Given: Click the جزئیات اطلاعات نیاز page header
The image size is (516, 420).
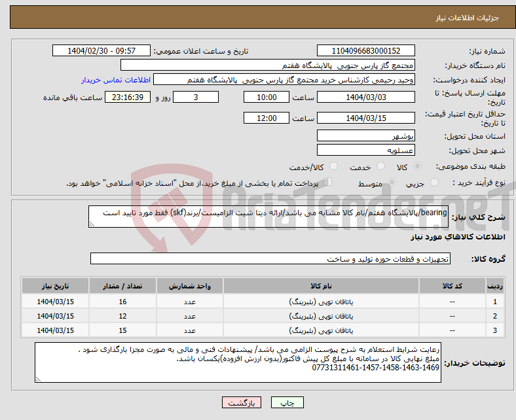Looking at the screenshot, I should [468, 18].
